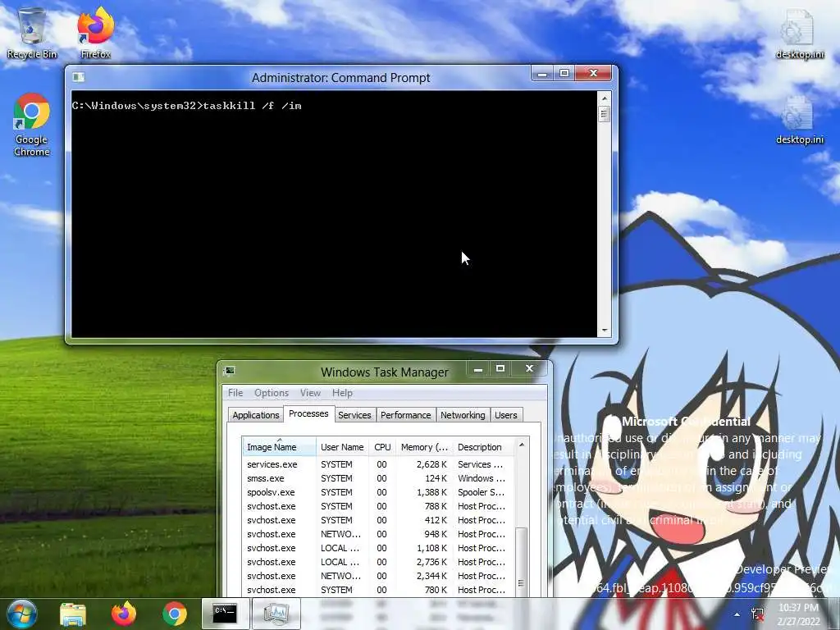Select the smss.exe process row
The image size is (840, 630).
coord(377,478)
